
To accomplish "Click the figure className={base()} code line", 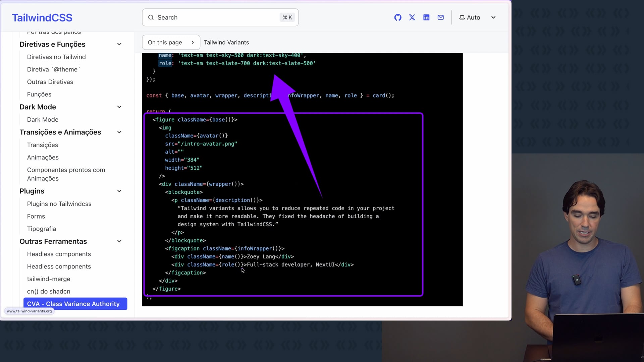I will [x=195, y=120].
